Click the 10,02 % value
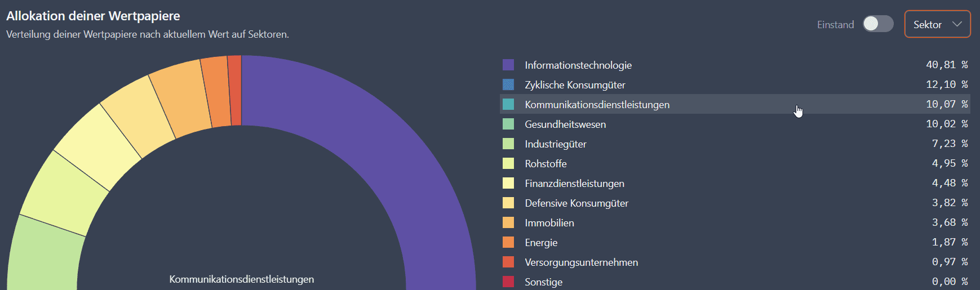Image resolution: width=980 pixels, height=290 pixels. click(x=947, y=124)
